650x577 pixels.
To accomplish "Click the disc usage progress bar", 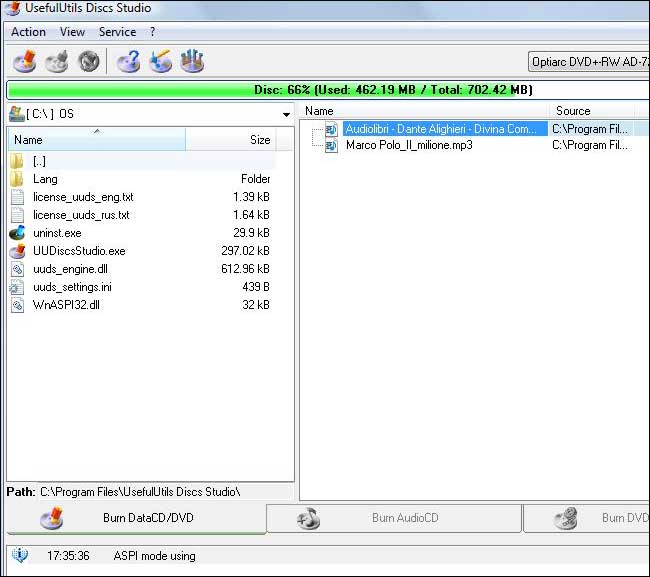I will (x=325, y=90).
